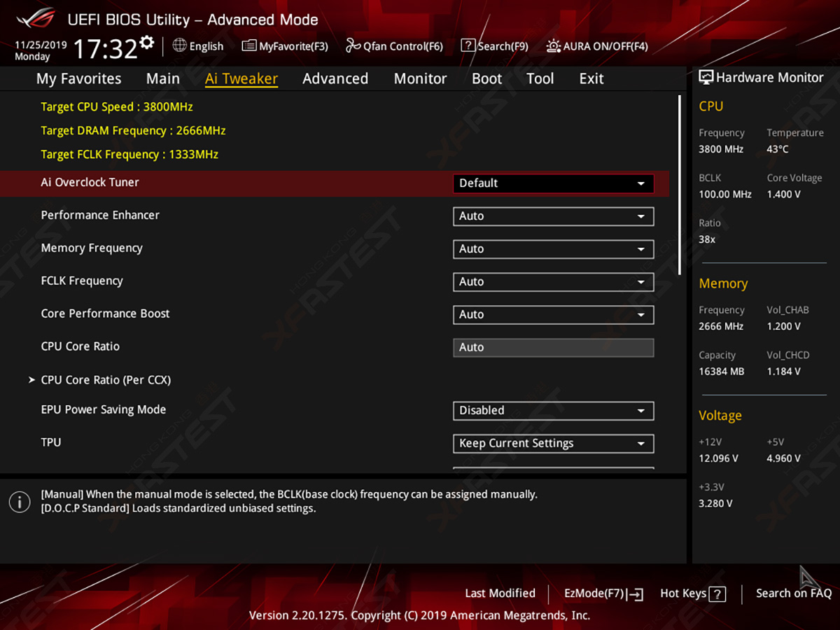Click the MyFavorite list icon
Image resolution: width=840 pixels, height=630 pixels.
(249, 45)
